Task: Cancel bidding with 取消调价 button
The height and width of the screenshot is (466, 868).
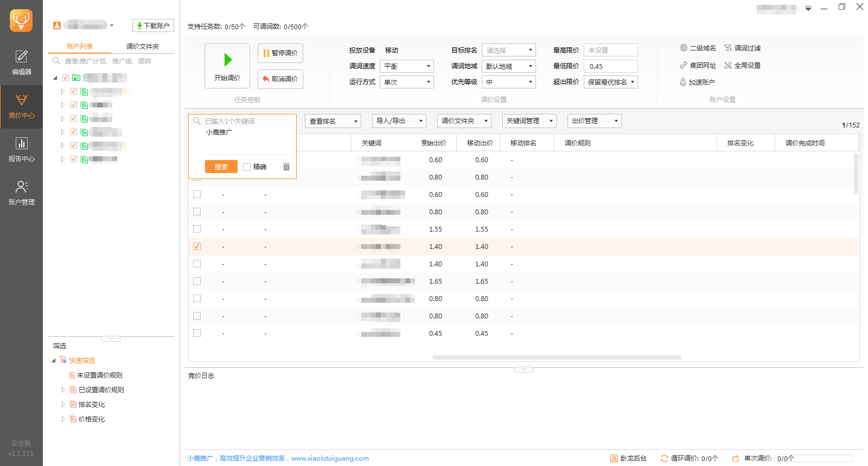Action: point(280,79)
